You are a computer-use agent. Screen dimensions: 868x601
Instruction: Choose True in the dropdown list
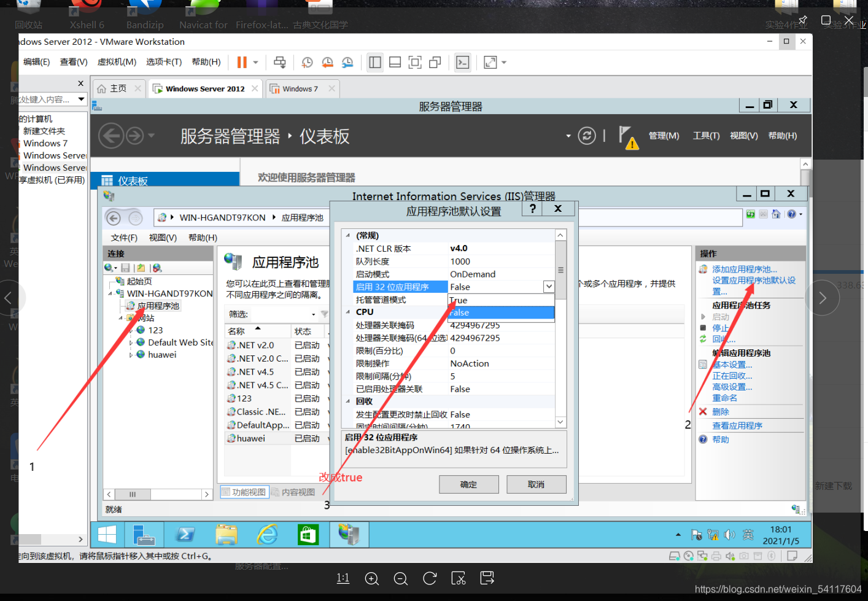(501, 300)
